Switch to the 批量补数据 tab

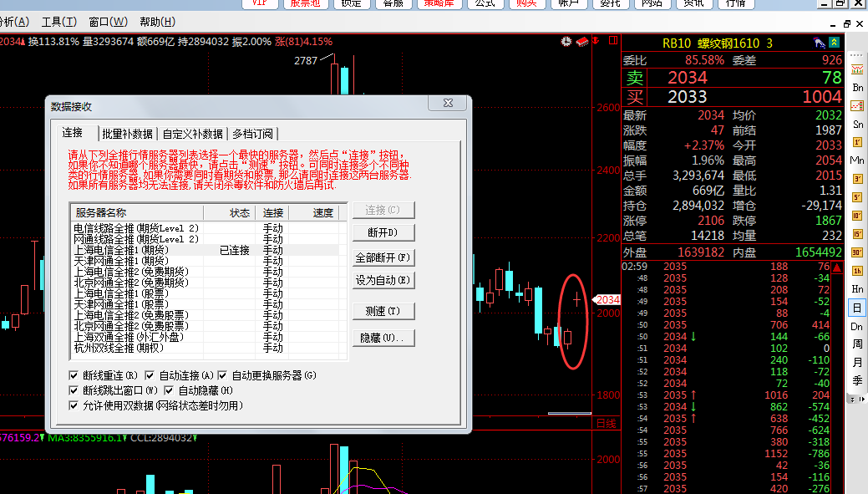[127, 134]
